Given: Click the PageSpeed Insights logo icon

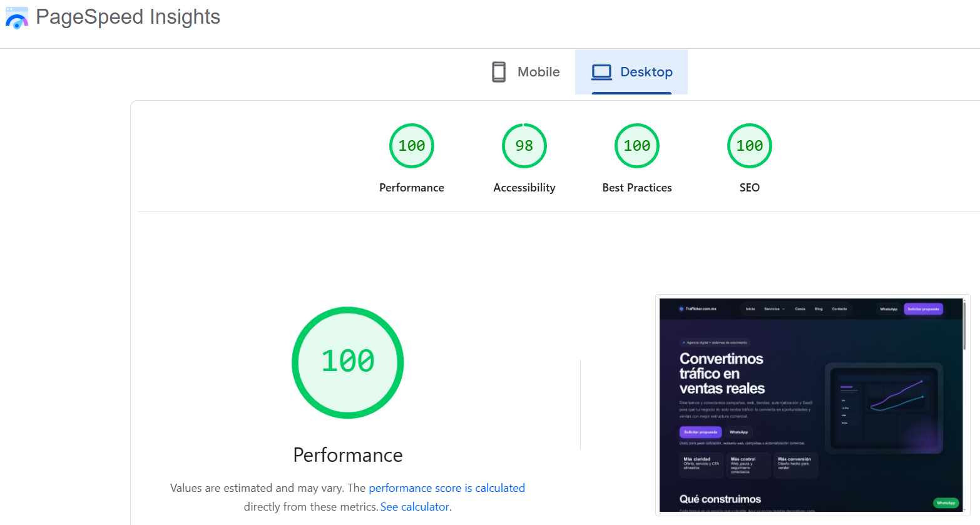Looking at the screenshot, I should [16, 18].
